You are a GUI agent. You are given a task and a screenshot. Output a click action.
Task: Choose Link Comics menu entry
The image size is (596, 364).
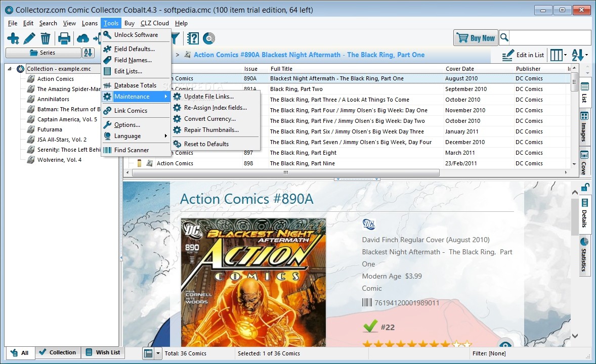pos(136,111)
